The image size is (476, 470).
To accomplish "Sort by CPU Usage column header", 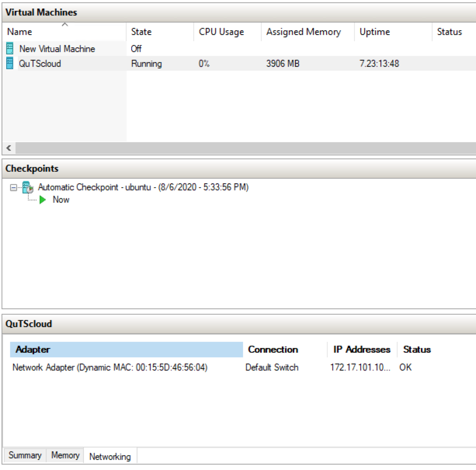I will 228,32.
